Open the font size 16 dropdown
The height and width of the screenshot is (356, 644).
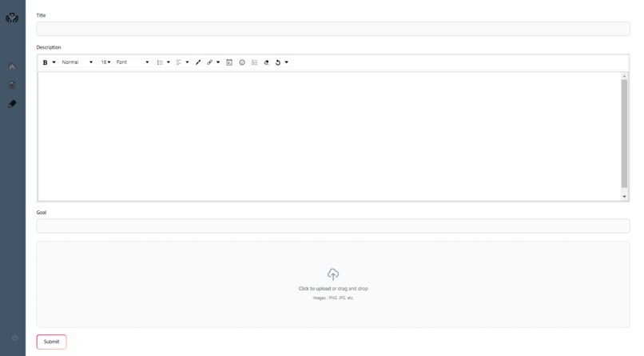[x=105, y=62]
